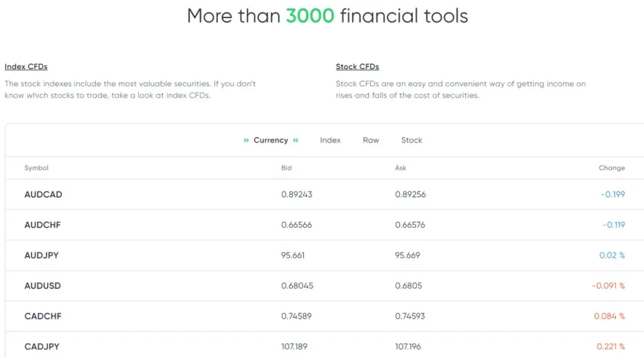Select the AUDCHF symbol row
This screenshot has height=358, width=644.
42,226
